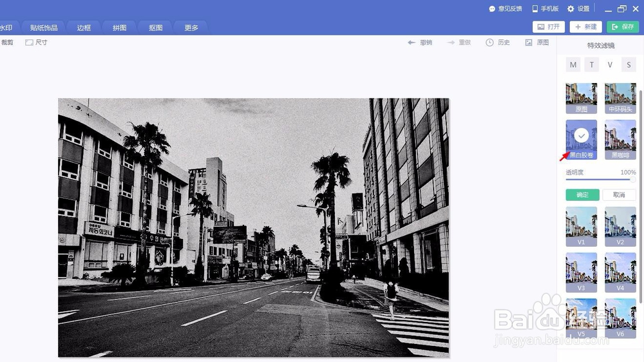
Task: Apply the 中环码头 filter thumbnail
Action: 620,98
